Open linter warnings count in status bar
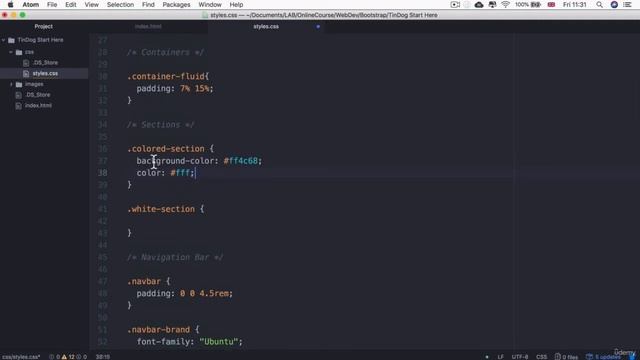The image size is (640, 360). [68, 357]
